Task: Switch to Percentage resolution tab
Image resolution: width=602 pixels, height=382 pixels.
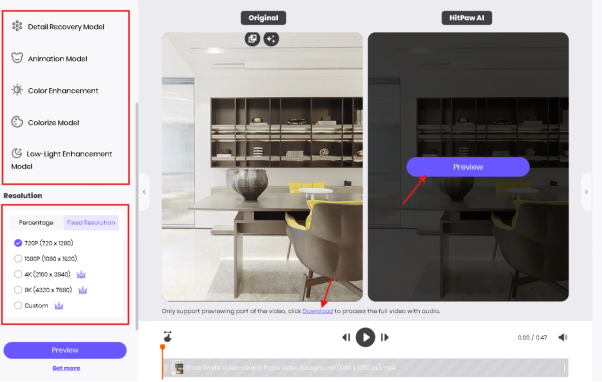Action: [x=36, y=223]
